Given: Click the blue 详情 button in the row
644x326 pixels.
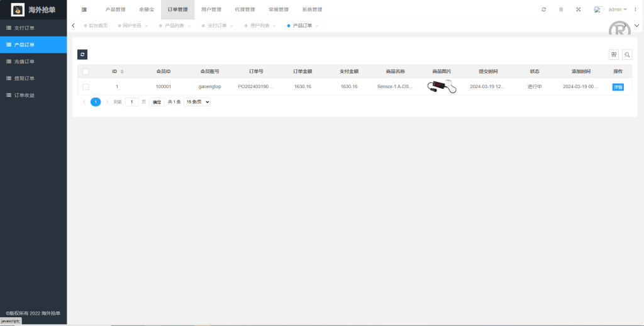Looking at the screenshot, I should pos(618,87).
